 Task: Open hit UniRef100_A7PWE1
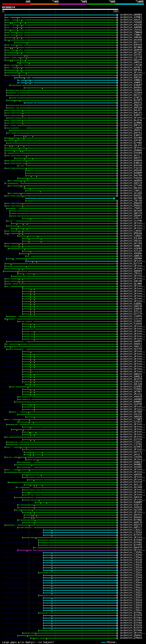pyautogui.click(x=131, y=17)
